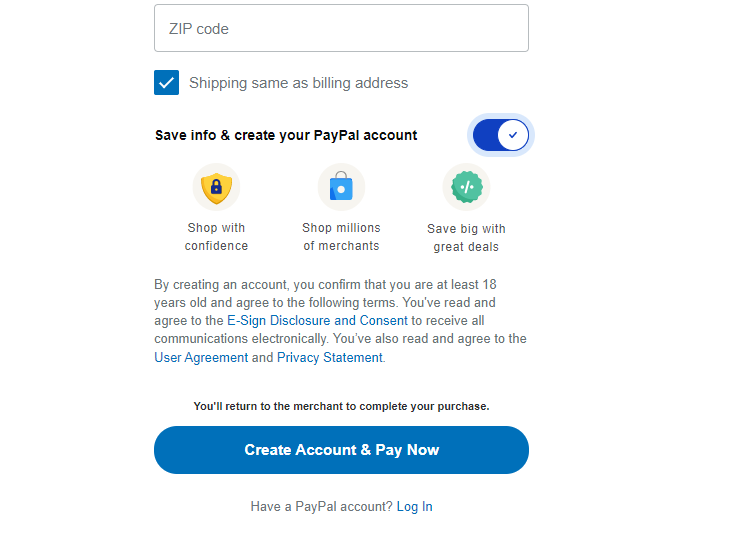Click the 'You'll return to the merchant' notice

point(341,406)
